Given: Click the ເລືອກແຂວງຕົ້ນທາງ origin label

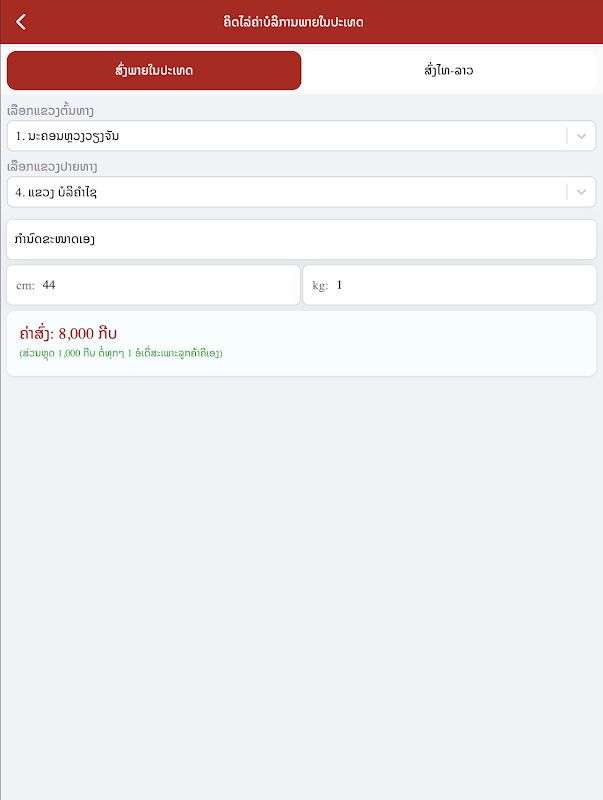Looking at the screenshot, I should click(50, 111).
